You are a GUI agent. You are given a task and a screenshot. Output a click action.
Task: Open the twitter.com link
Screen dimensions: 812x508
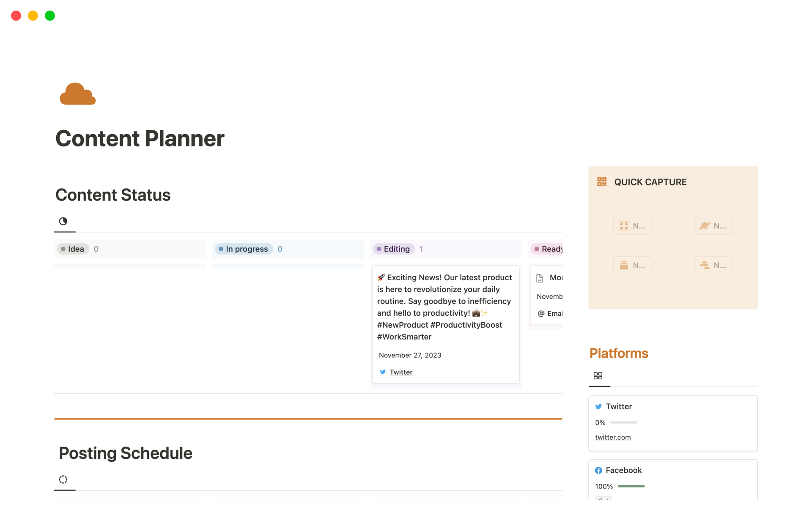point(613,437)
